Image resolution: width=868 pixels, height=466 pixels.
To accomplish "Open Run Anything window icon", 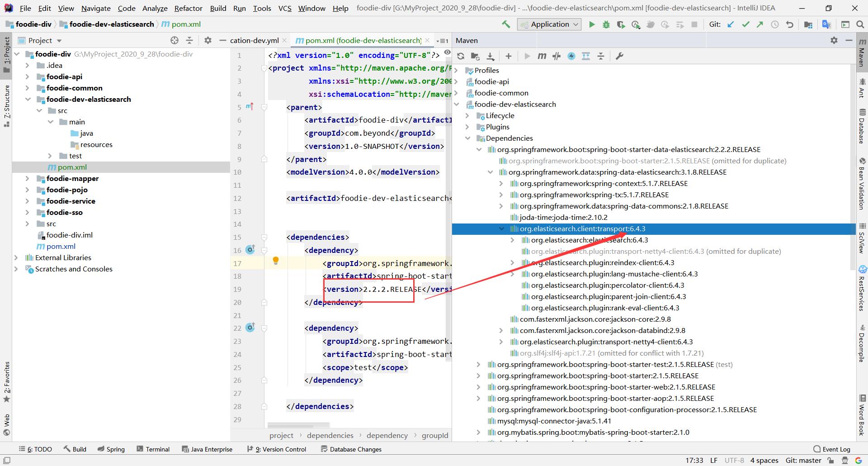I will point(845,24).
